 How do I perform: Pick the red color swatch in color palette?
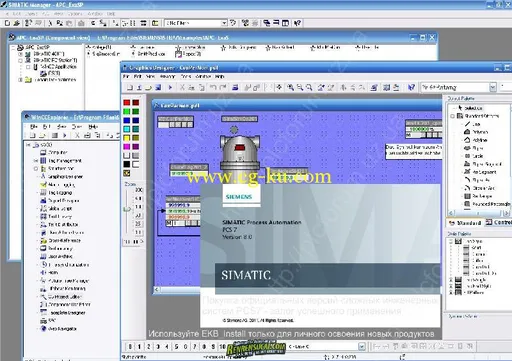click(x=127, y=102)
